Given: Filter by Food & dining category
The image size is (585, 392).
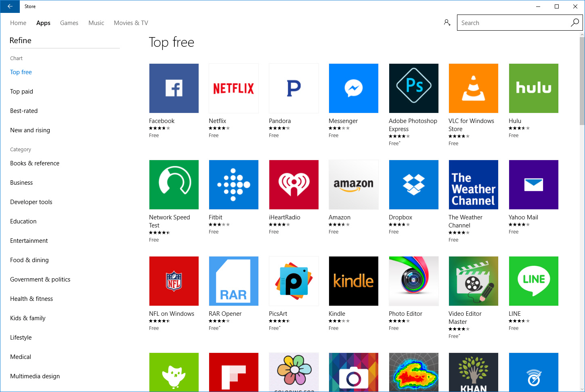Looking at the screenshot, I should click(x=29, y=260).
